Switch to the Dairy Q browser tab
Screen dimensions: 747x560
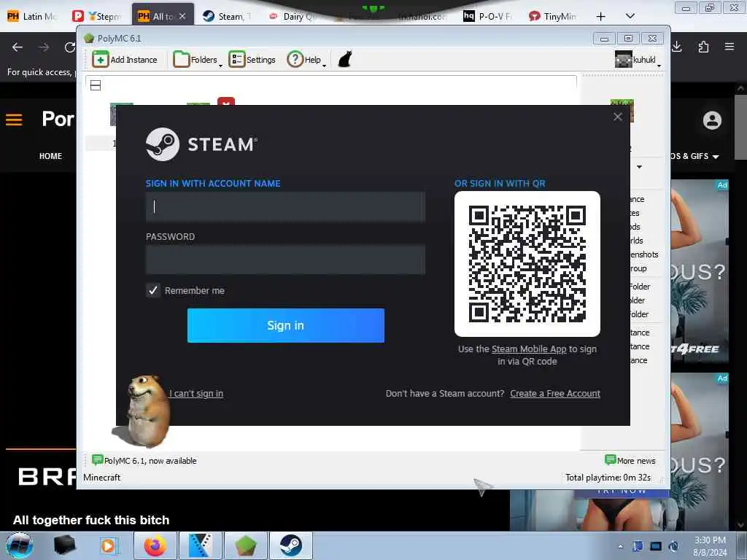[x=293, y=16]
